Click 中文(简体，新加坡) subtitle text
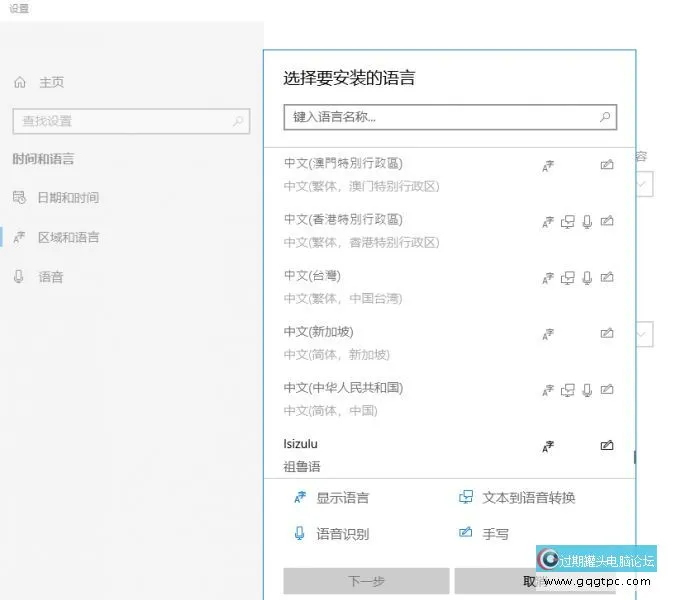This screenshot has height=600, width=681. (x=337, y=355)
